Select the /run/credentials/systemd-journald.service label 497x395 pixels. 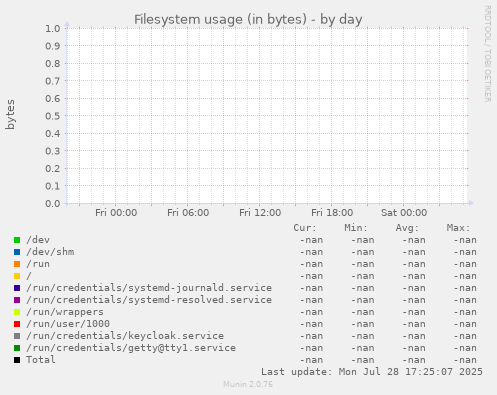[x=149, y=288]
